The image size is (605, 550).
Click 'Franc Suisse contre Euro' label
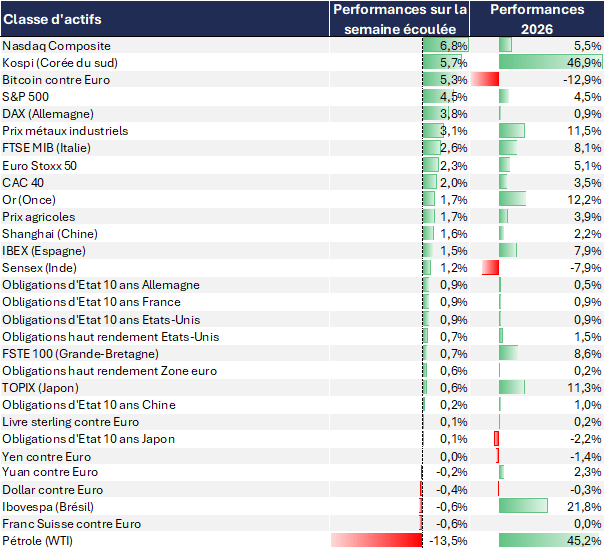[71, 523]
